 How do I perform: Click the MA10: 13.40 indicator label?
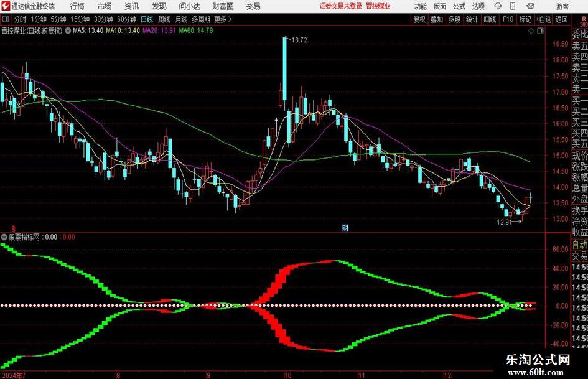123,30
